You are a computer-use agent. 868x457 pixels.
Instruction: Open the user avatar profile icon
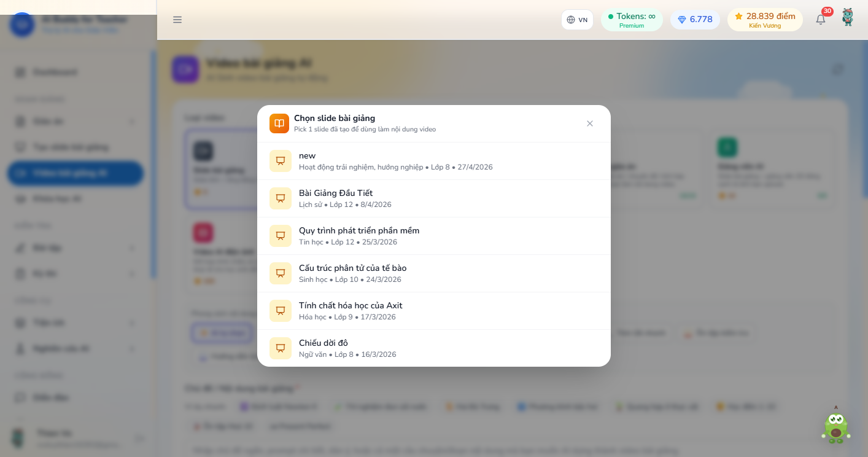tap(848, 17)
